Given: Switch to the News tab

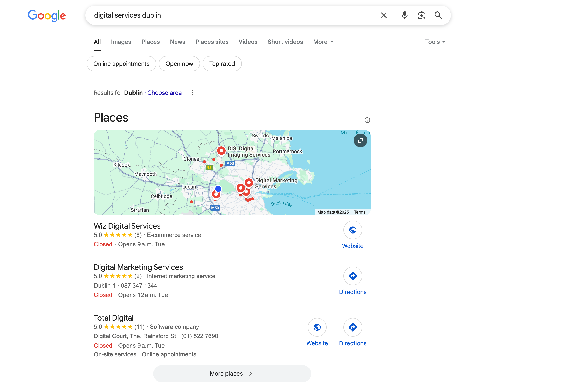Looking at the screenshot, I should [177, 42].
